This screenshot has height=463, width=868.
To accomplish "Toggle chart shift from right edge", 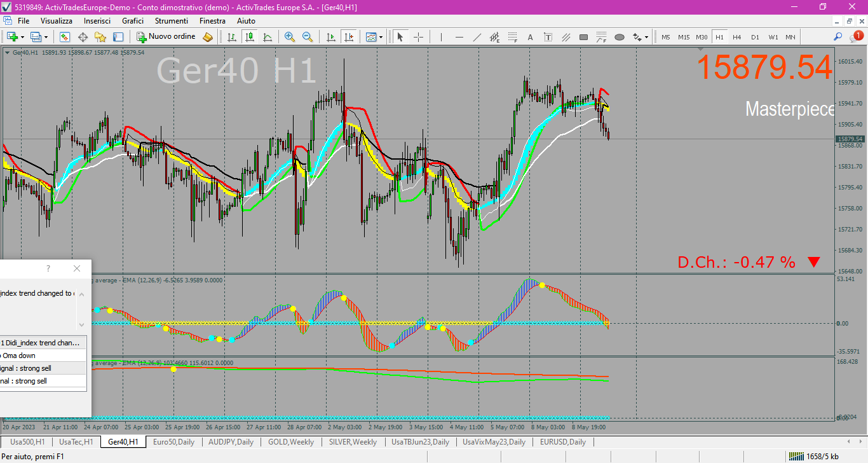I will click(x=349, y=37).
